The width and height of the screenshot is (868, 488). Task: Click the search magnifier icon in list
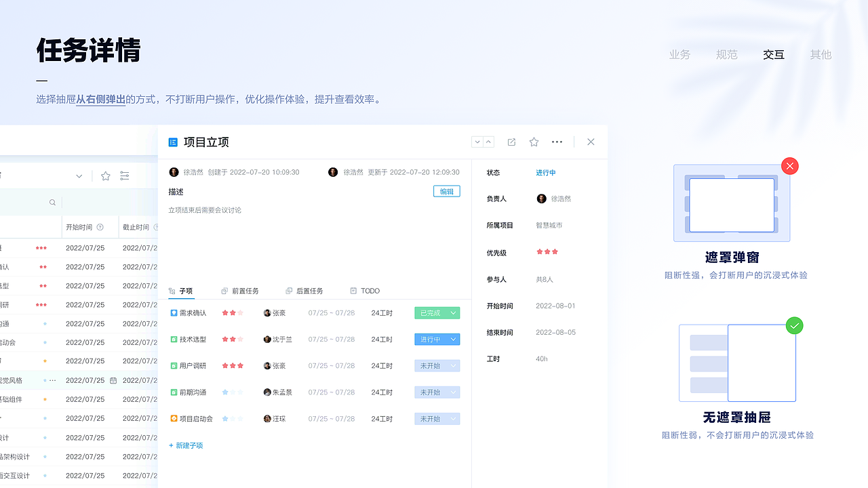coord(52,202)
